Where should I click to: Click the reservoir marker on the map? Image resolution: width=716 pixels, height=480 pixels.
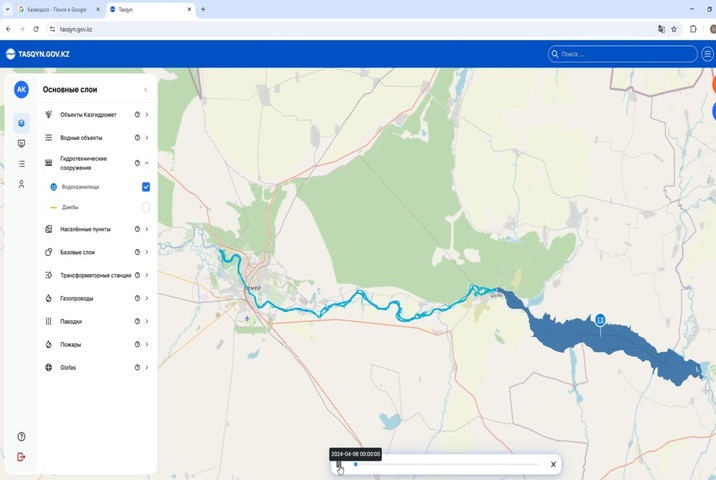[x=600, y=319]
